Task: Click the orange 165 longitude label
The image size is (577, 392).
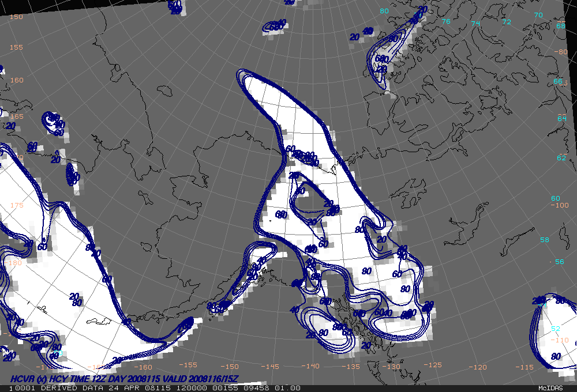Action: [17, 116]
